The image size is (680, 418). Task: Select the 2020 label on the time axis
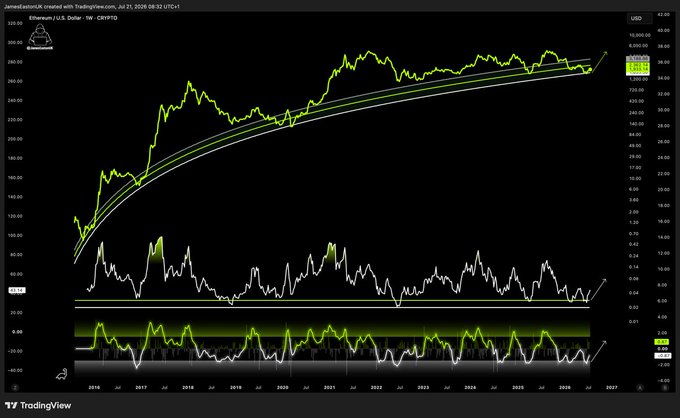(282, 387)
